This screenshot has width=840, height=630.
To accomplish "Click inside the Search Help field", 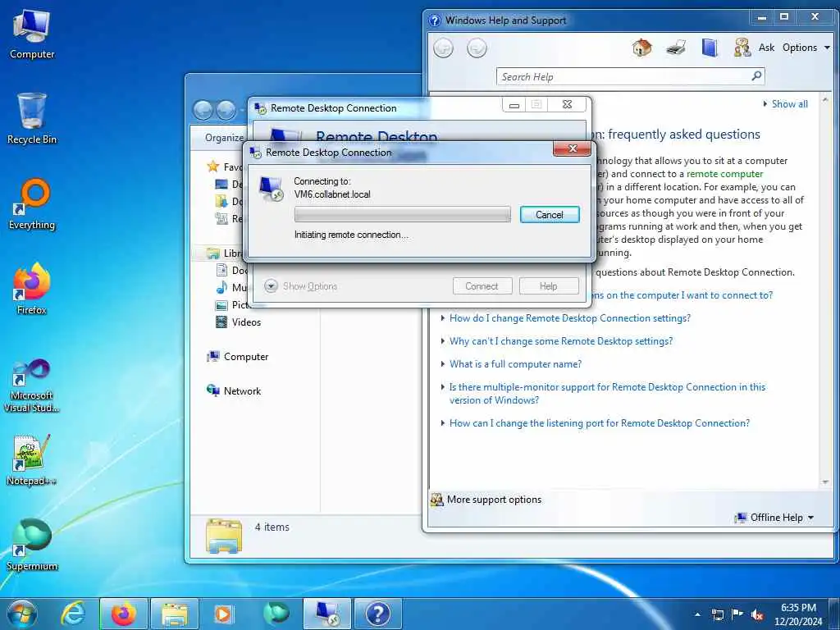I will coord(624,76).
